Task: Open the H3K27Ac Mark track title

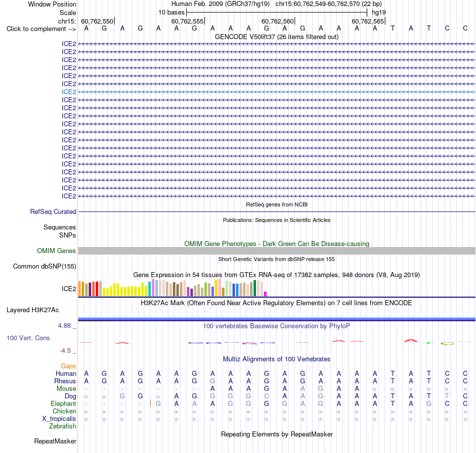Action: [277, 303]
